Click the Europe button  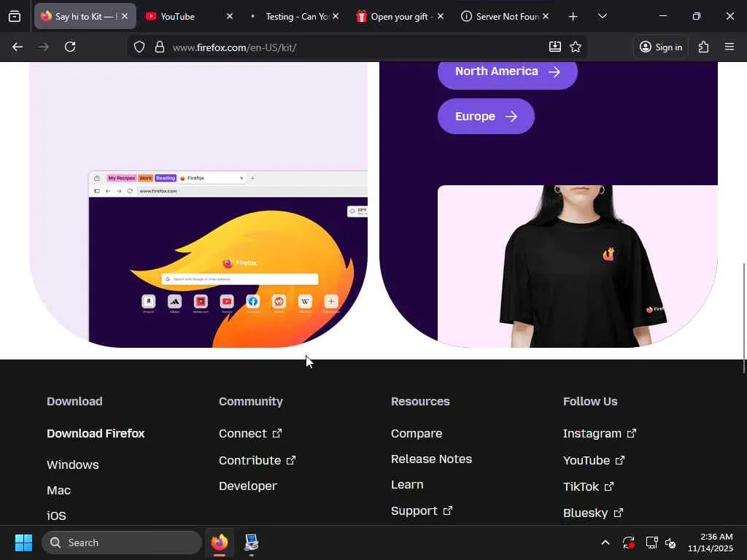(486, 116)
